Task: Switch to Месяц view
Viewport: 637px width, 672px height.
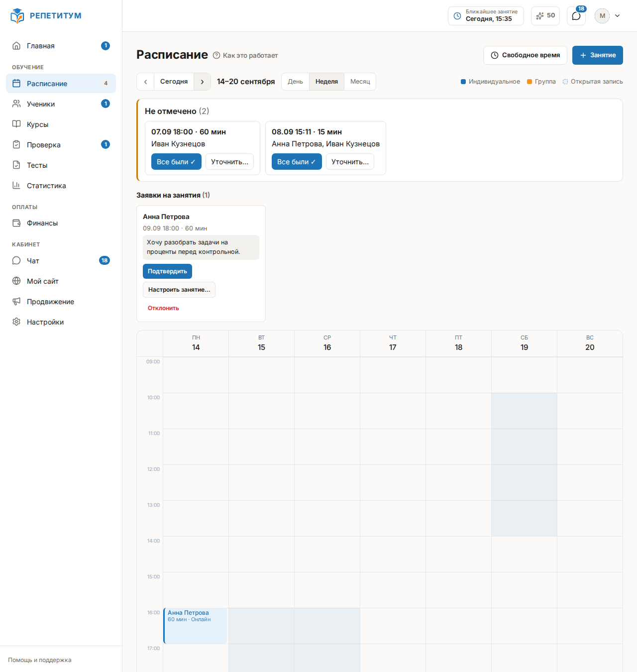Action: 360,82
